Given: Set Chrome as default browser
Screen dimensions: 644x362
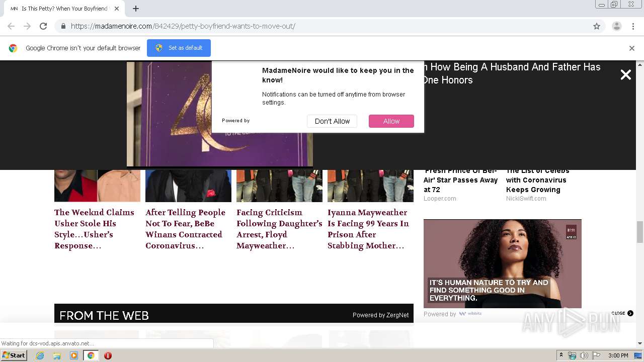Looking at the screenshot, I should [179, 48].
